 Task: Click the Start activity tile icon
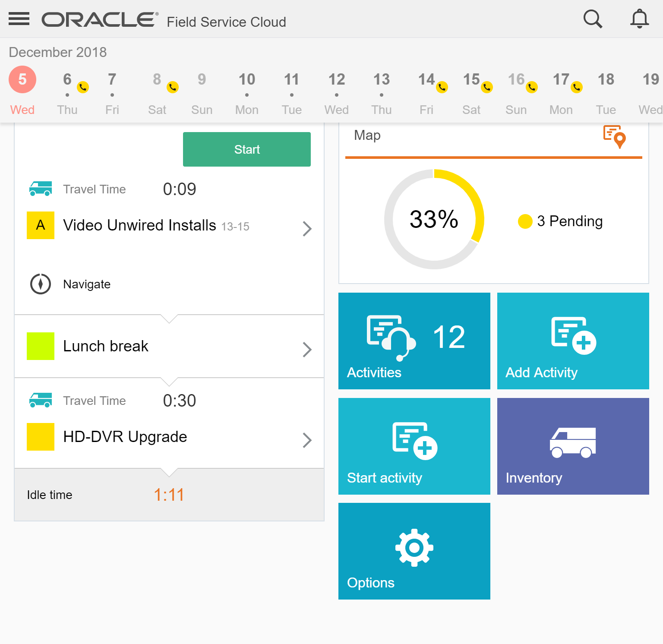point(415,441)
